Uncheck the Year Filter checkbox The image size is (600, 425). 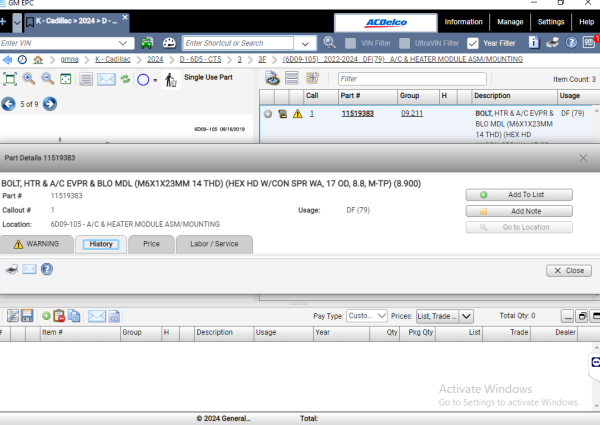click(473, 43)
